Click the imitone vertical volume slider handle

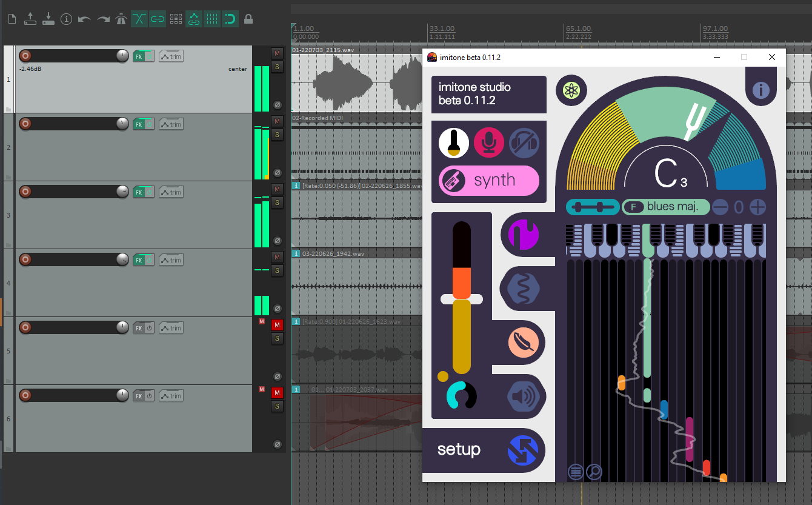(x=462, y=299)
